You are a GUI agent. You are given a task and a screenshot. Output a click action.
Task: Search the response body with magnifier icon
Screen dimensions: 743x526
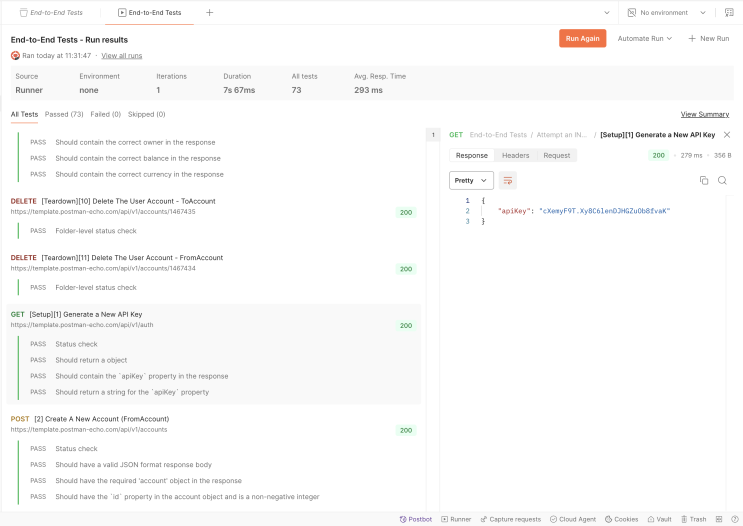coord(722,181)
